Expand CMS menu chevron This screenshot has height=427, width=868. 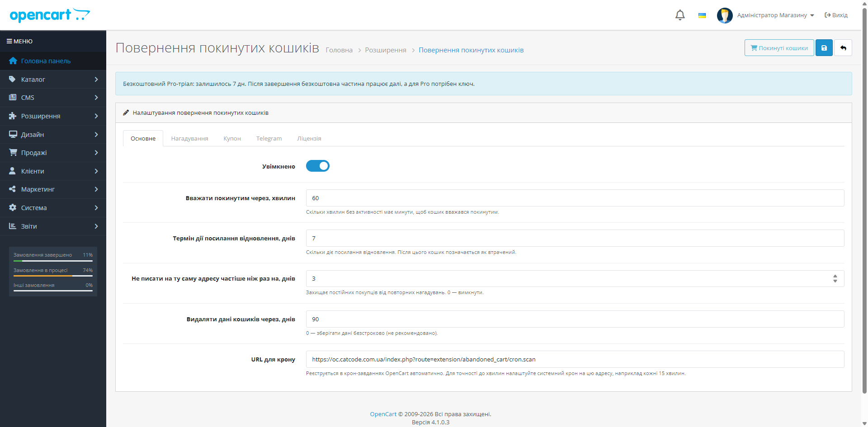click(x=96, y=98)
